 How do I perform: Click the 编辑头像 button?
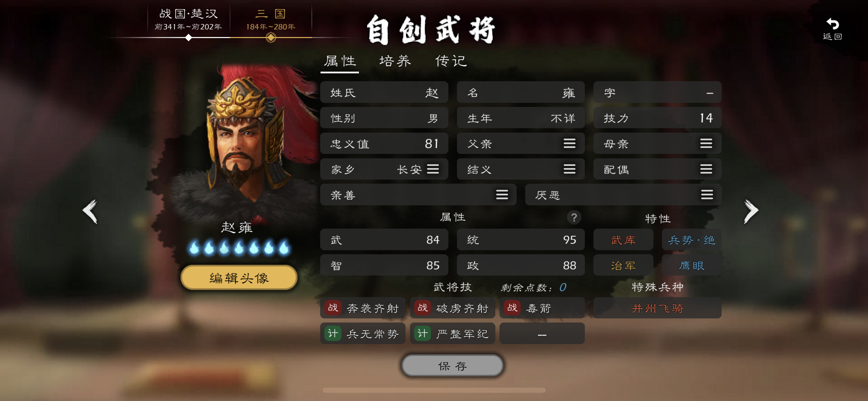[239, 278]
